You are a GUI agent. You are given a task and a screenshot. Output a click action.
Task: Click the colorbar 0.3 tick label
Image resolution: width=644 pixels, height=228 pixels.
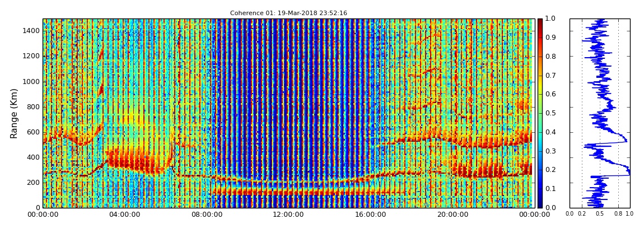pyautogui.click(x=549, y=151)
